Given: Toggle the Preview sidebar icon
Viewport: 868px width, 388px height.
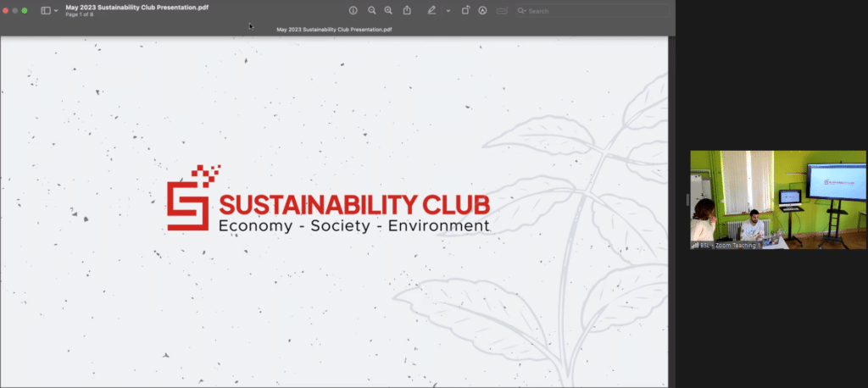Looking at the screenshot, I should [x=45, y=10].
